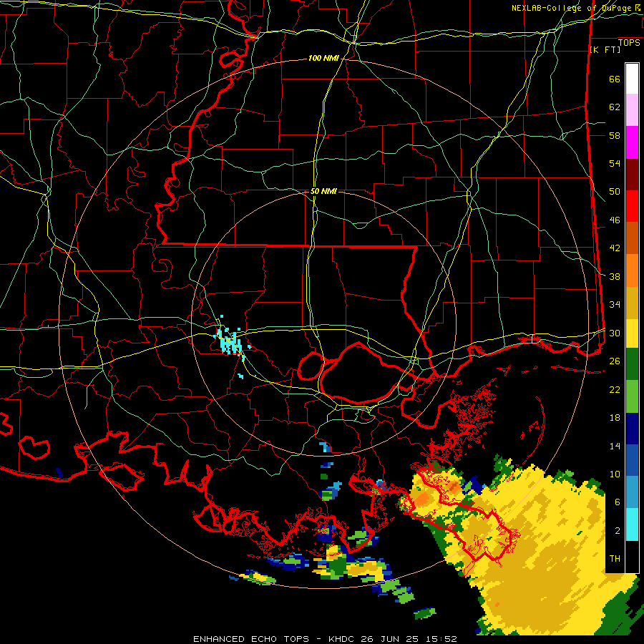Click the cyan echo cluster near the radar site

point(230,342)
